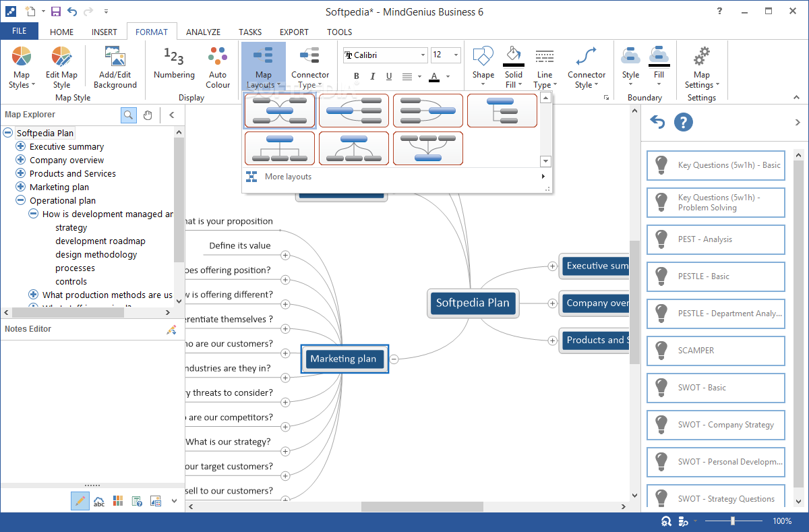
Task: Expand the Executive summary branch on the map
Action: pos(553,266)
